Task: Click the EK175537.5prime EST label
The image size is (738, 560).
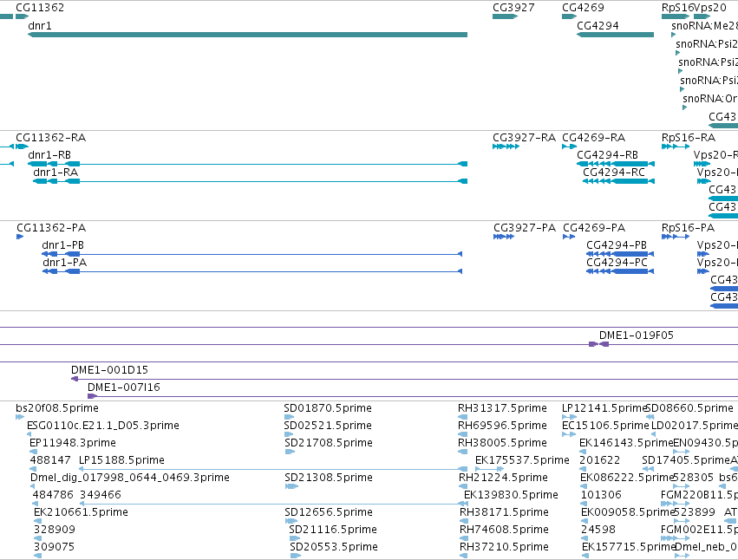Action: (x=522, y=460)
